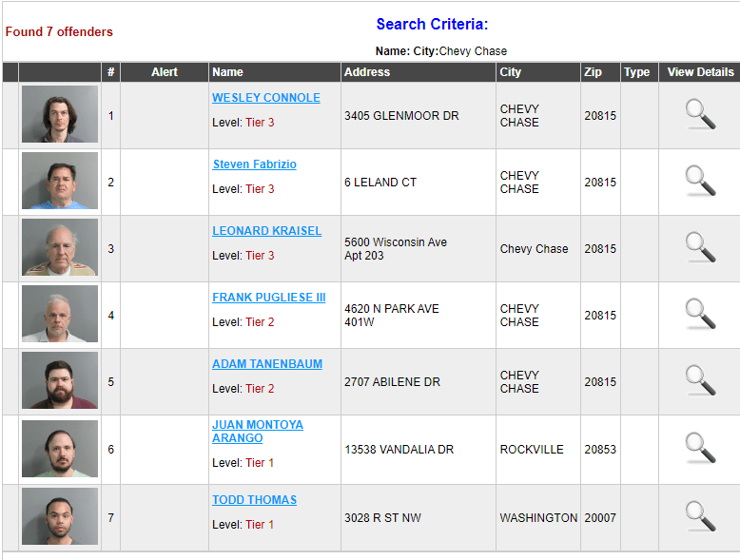Open the WESLEY CONNOLE name link
The height and width of the screenshot is (560, 740).
266,98
